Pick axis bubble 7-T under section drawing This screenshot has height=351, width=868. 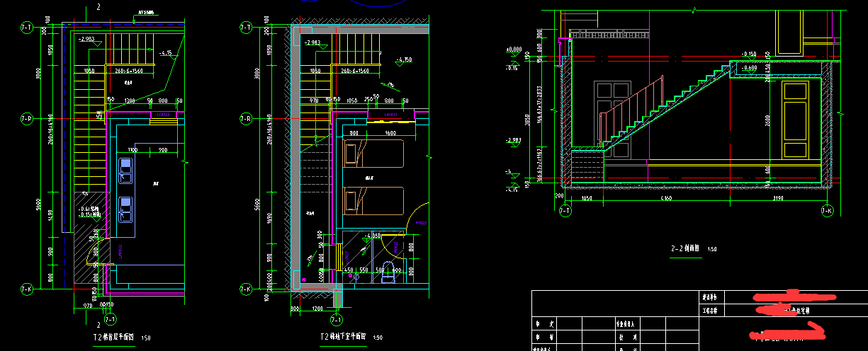coord(565,211)
